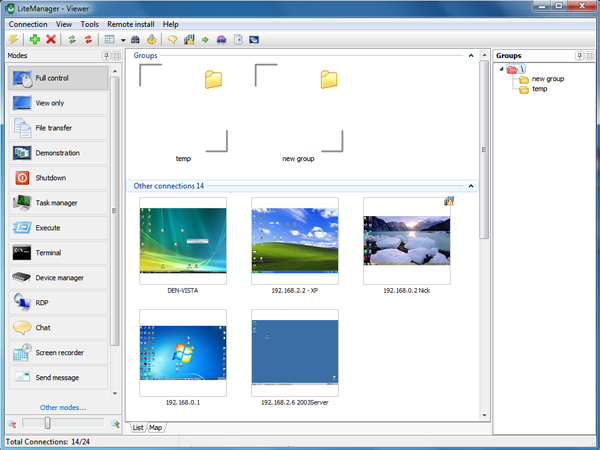Select Full control mode
Image resolution: width=600 pixels, height=450 pixels.
[59, 78]
